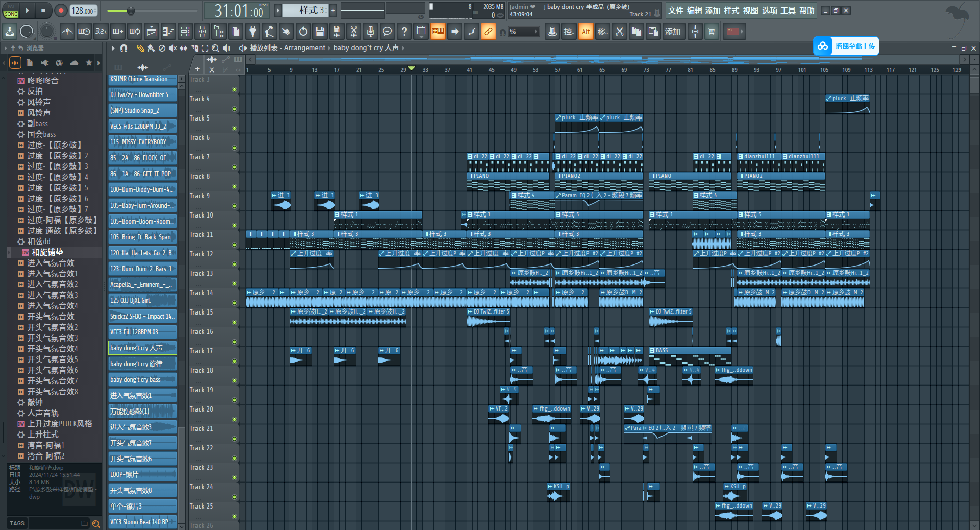This screenshot has height=530, width=980.
Task: Click the 拖拽至此上传 upload button
Action: [846, 46]
